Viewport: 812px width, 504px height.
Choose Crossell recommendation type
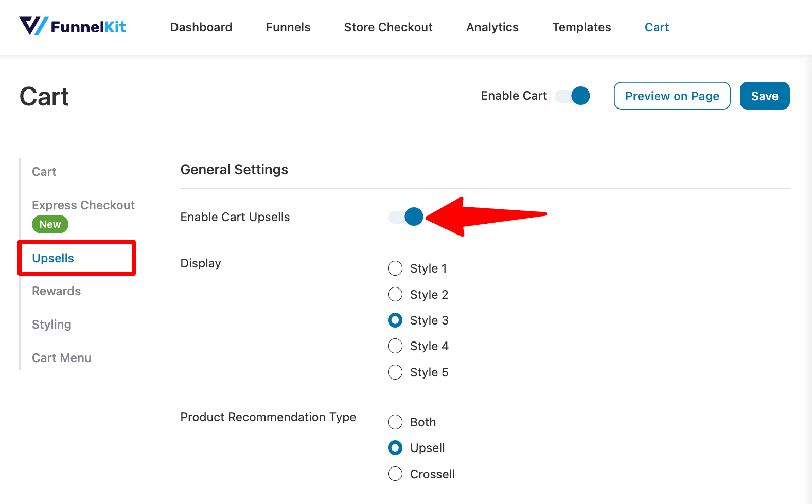pos(395,474)
